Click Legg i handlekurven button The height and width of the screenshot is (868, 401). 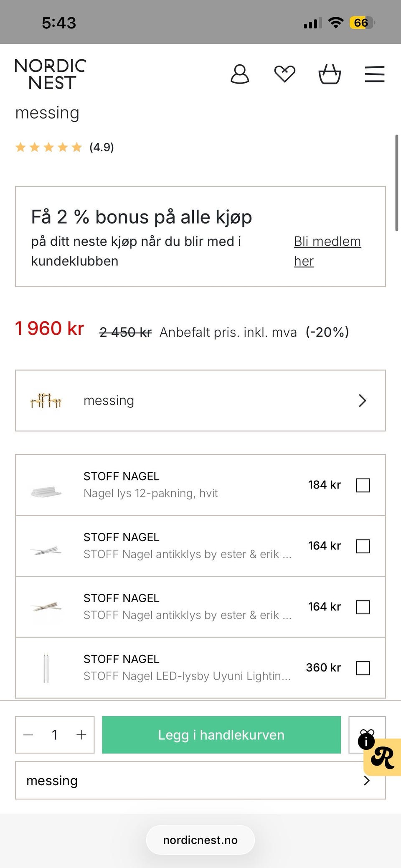pyautogui.click(x=221, y=735)
